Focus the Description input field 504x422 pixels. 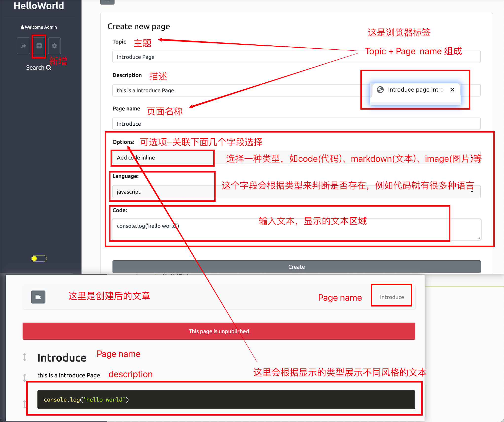click(x=296, y=90)
